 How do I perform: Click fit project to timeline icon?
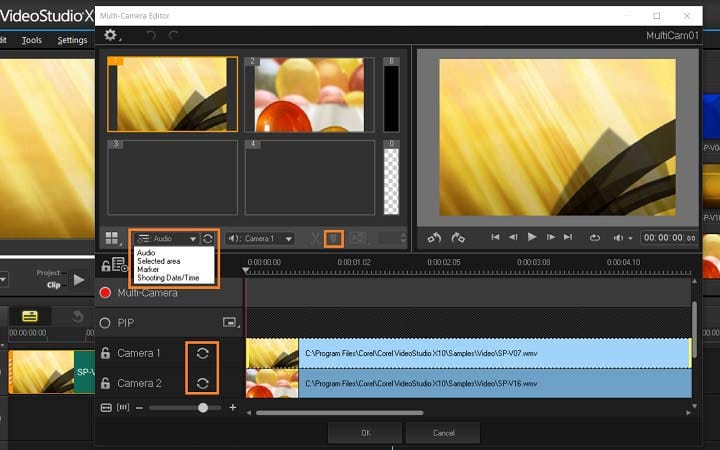[106, 407]
